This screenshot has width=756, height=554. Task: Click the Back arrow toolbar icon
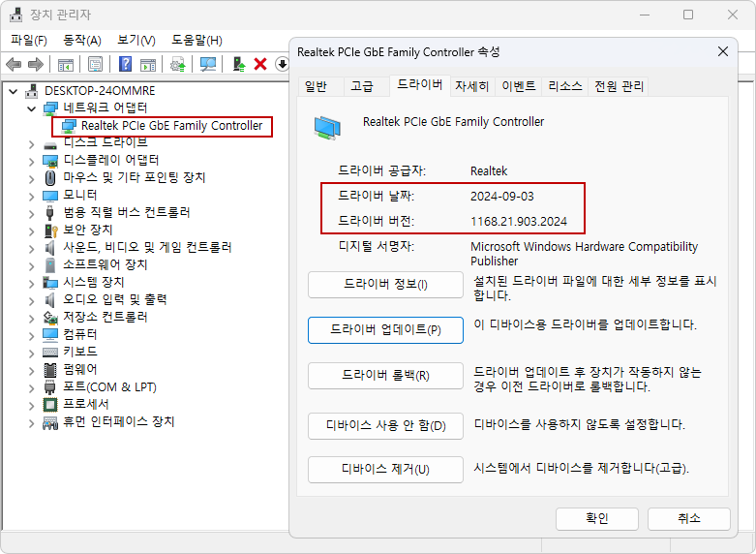[14, 64]
